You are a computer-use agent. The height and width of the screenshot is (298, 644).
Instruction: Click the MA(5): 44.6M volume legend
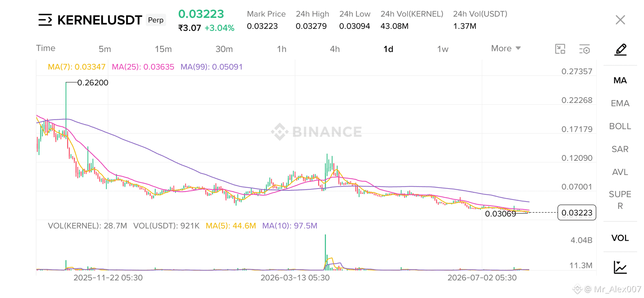[231, 226]
